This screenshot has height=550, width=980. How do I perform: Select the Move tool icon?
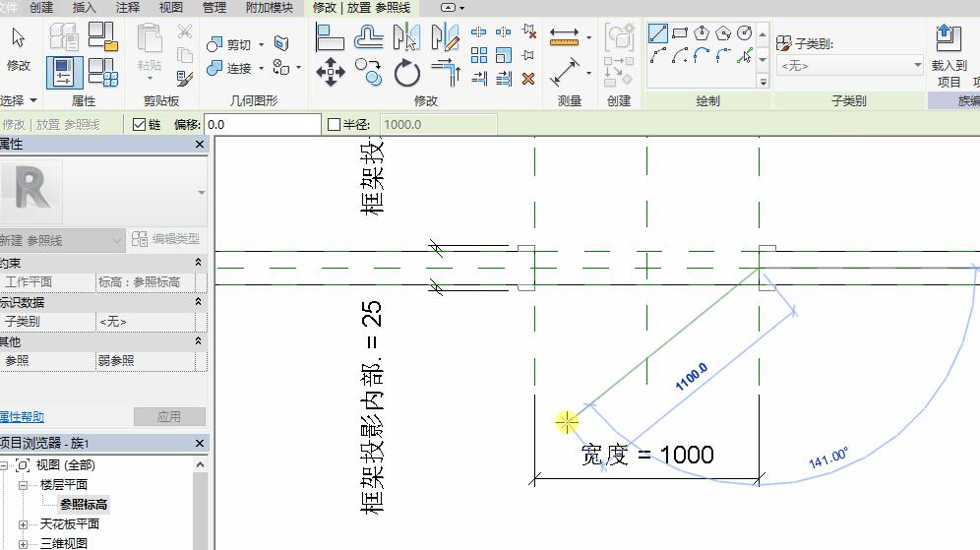pyautogui.click(x=330, y=72)
